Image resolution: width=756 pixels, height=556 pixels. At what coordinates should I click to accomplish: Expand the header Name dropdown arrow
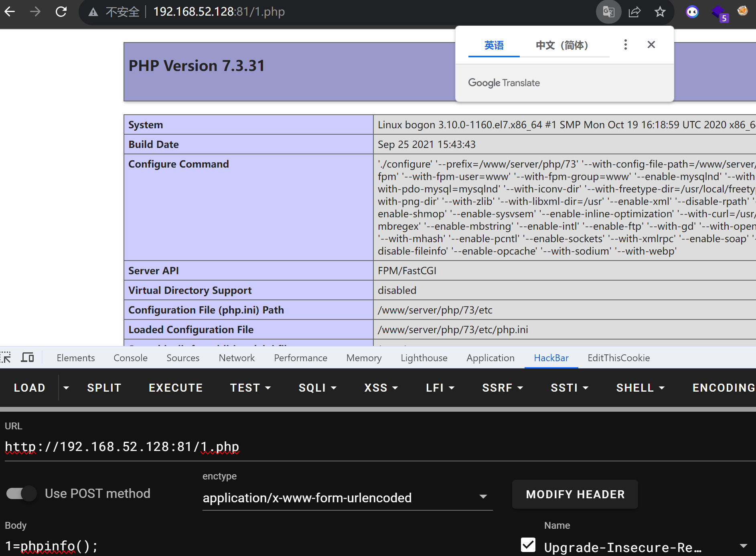[x=743, y=546]
